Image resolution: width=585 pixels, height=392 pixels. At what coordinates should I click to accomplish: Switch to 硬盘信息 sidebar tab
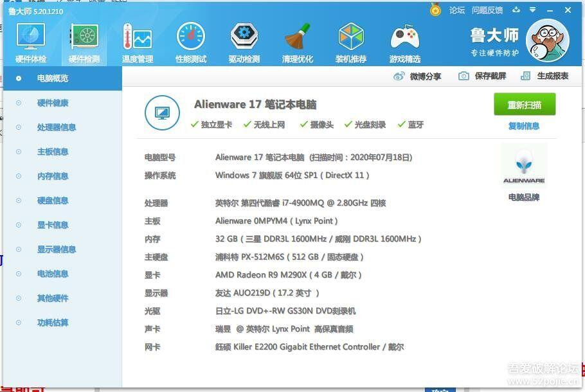point(53,200)
